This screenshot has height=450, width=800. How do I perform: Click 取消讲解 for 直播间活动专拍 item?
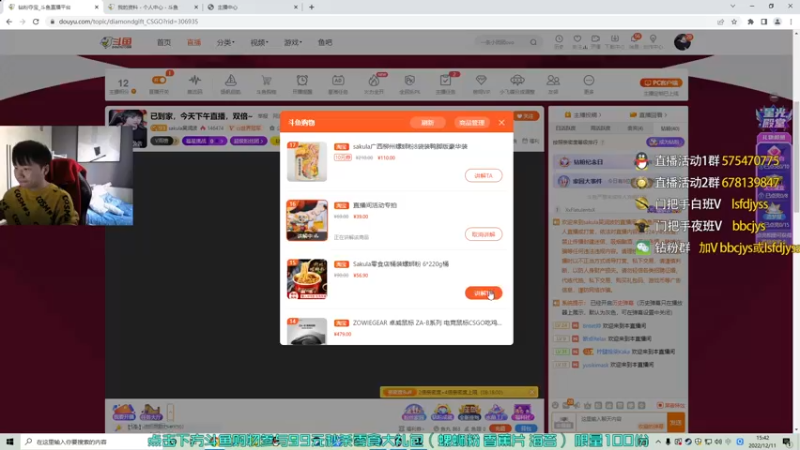[483, 234]
